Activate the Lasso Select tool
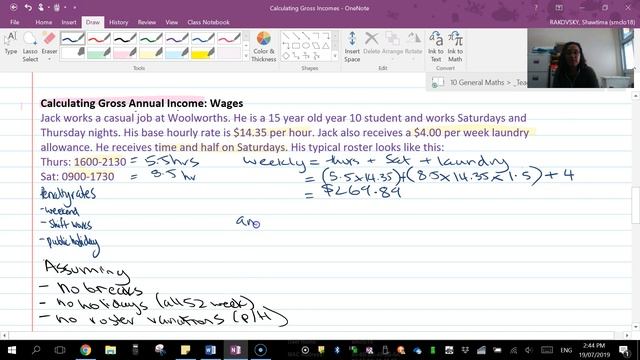 pos(30,47)
